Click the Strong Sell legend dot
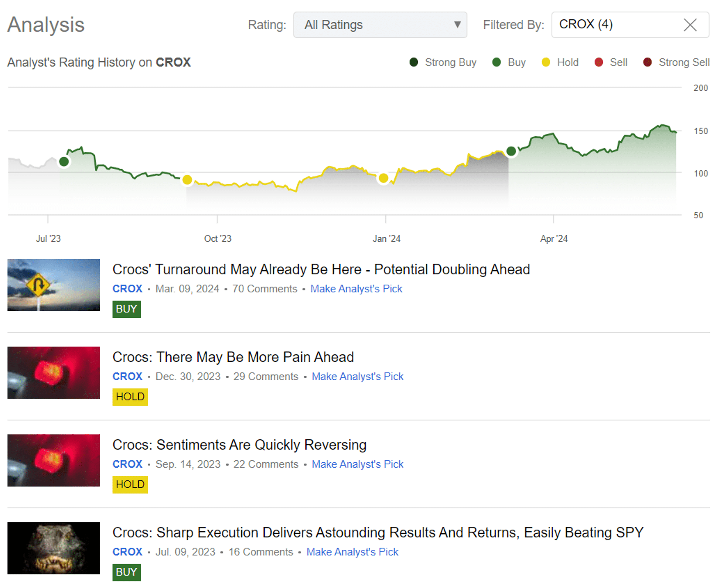Viewport: 720px width, 588px height. 647,62
